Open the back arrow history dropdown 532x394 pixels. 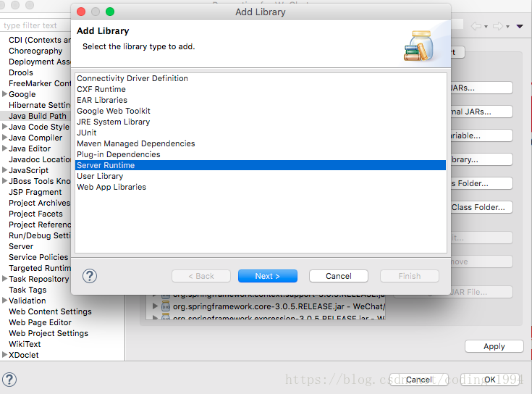pyautogui.click(x=486, y=27)
